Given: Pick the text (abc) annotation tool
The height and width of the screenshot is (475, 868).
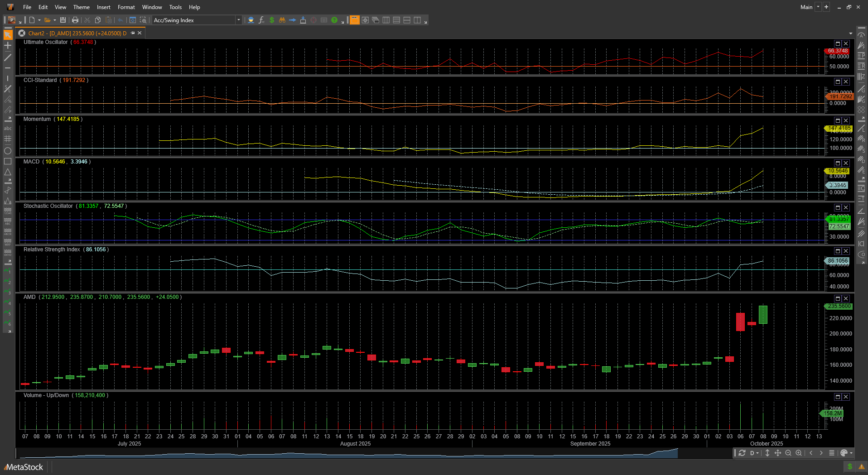Looking at the screenshot, I should [8, 129].
